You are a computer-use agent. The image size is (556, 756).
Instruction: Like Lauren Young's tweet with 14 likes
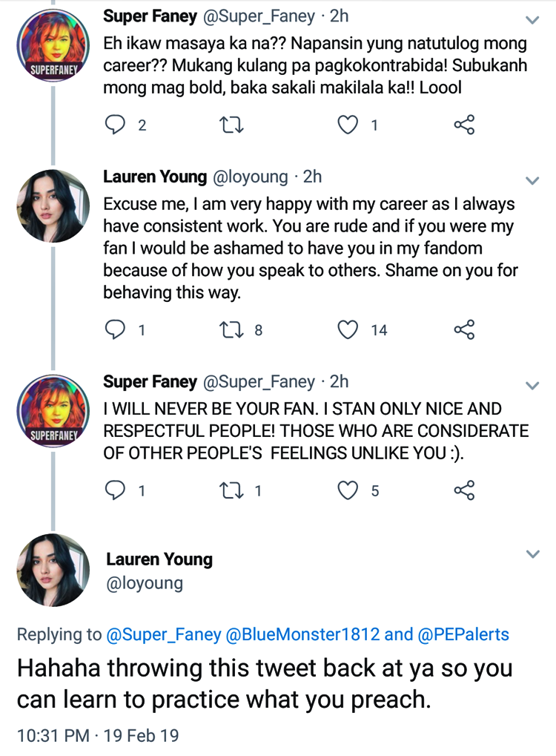click(348, 329)
